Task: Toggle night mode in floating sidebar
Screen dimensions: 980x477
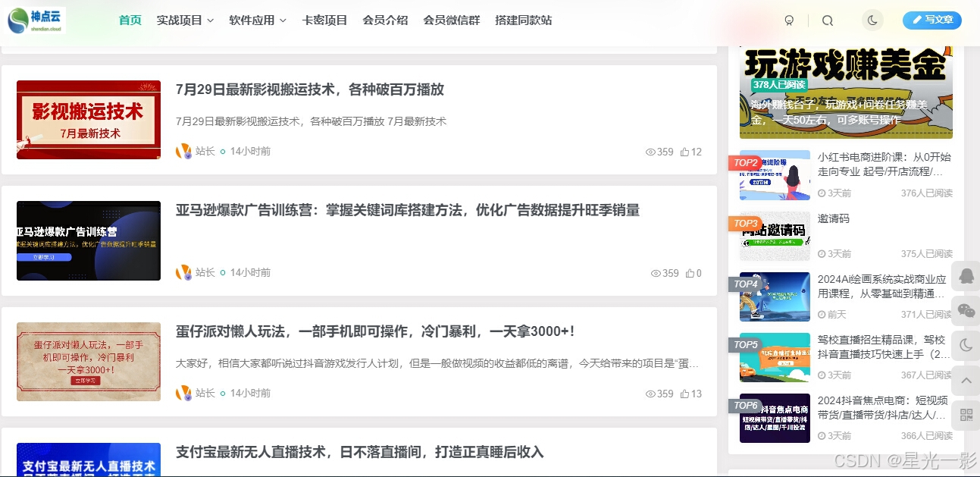Action: pyautogui.click(x=966, y=345)
